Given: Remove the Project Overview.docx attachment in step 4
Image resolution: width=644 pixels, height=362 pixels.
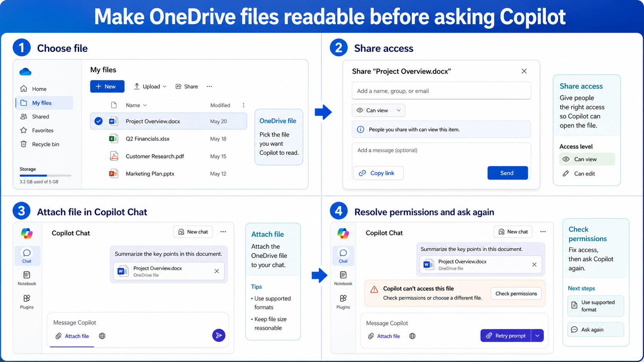Looking at the screenshot, I should click(x=534, y=265).
